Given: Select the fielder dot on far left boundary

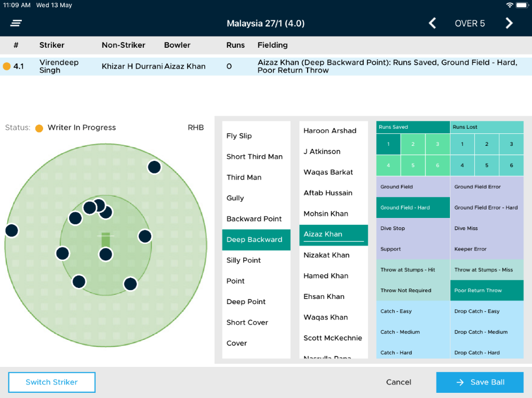Looking at the screenshot, I should tap(11, 230).
